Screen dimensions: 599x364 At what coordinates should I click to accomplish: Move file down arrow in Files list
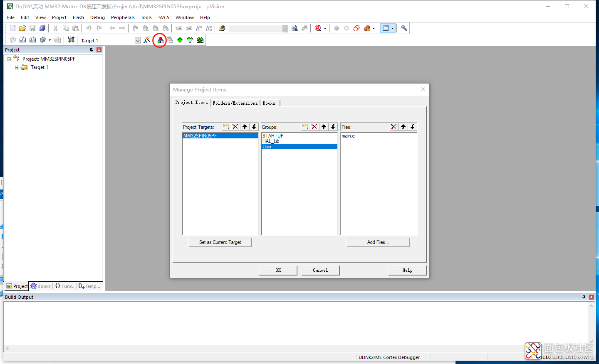pos(413,127)
